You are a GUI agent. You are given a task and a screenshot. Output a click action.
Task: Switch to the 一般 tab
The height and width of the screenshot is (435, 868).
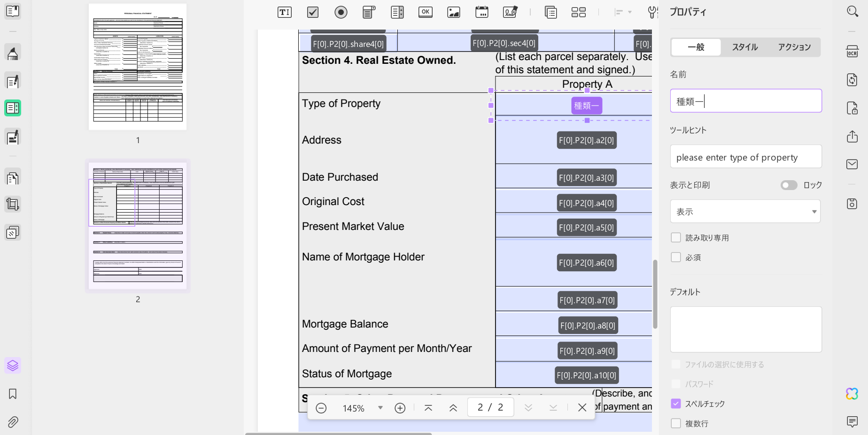point(696,47)
